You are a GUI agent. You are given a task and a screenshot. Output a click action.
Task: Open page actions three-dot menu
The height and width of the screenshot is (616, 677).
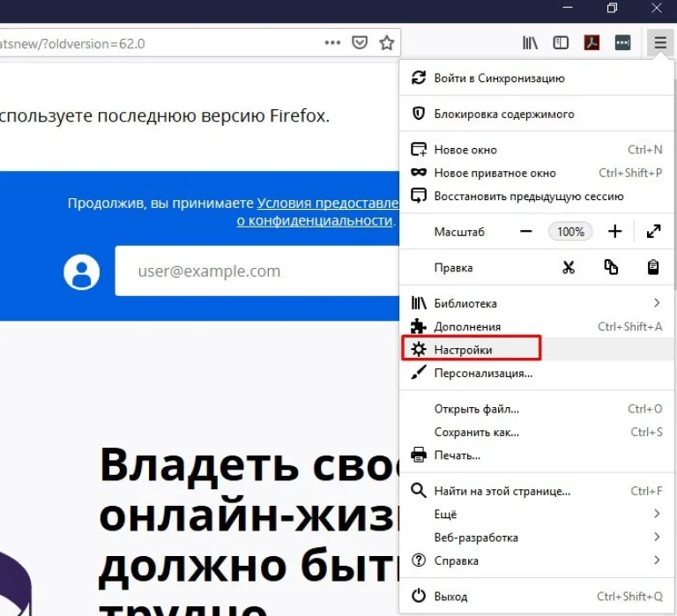(332, 42)
